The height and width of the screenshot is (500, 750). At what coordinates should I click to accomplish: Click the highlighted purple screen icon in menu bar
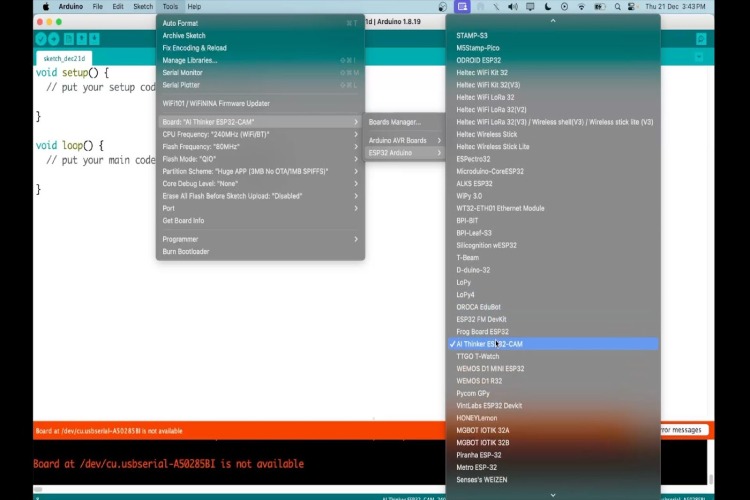click(x=462, y=7)
